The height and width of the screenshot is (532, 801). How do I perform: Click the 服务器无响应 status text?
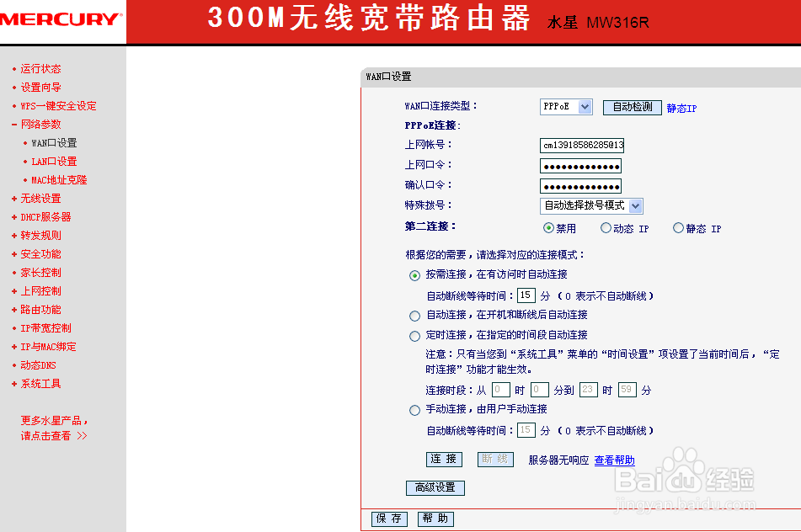click(558, 460)
